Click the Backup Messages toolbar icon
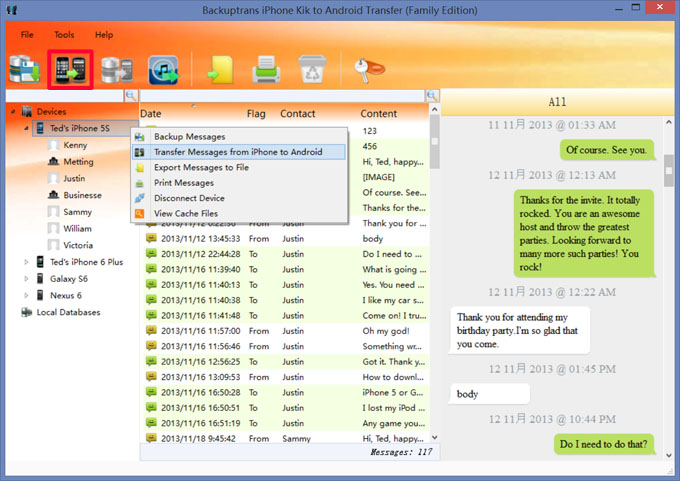This screenshot has width=680, height=481. point(24,69)
